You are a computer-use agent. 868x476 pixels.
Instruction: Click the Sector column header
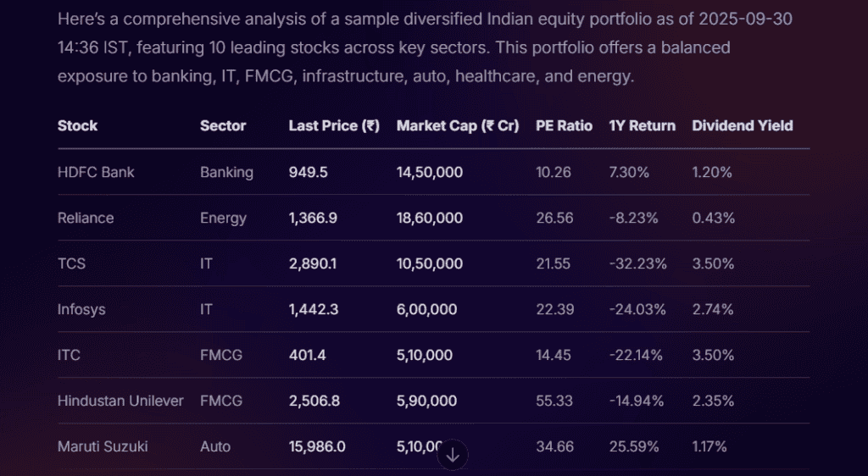(223, 125)
